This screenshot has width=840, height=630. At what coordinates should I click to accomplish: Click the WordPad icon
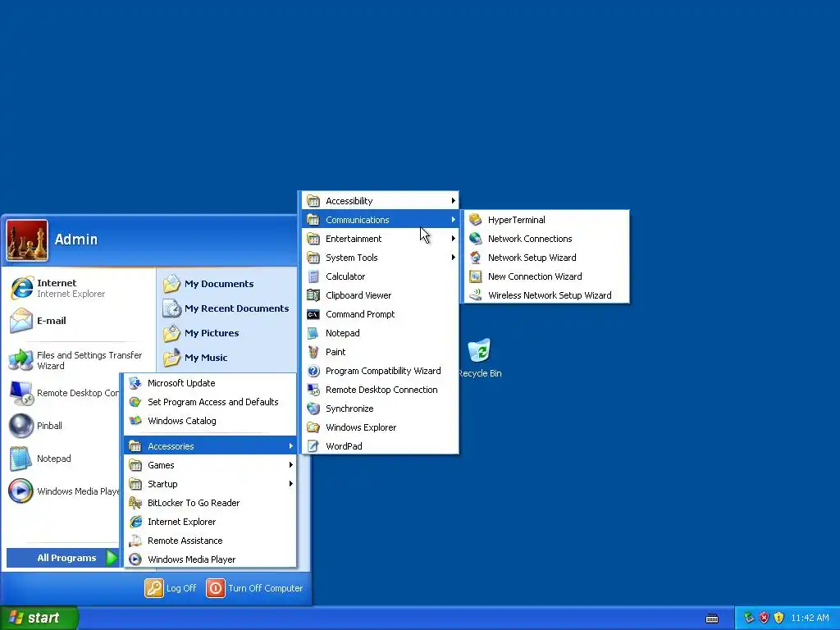(x=313, y=446)
